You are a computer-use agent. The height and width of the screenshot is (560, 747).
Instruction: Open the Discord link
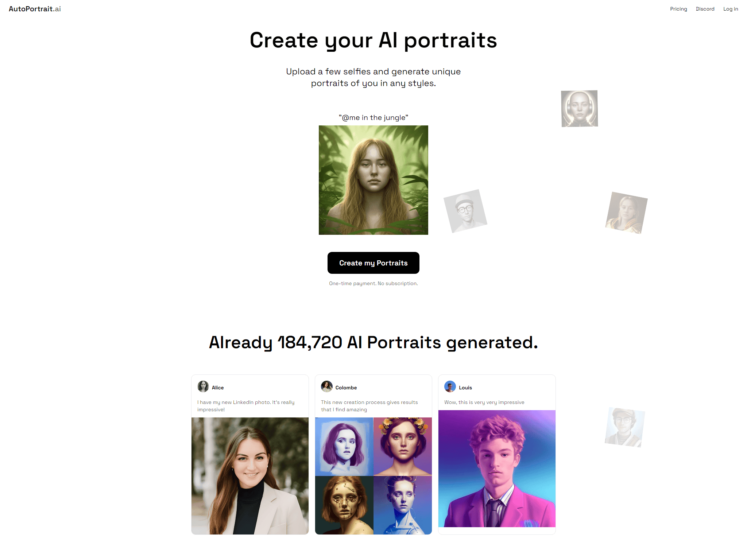coord(705,9)
